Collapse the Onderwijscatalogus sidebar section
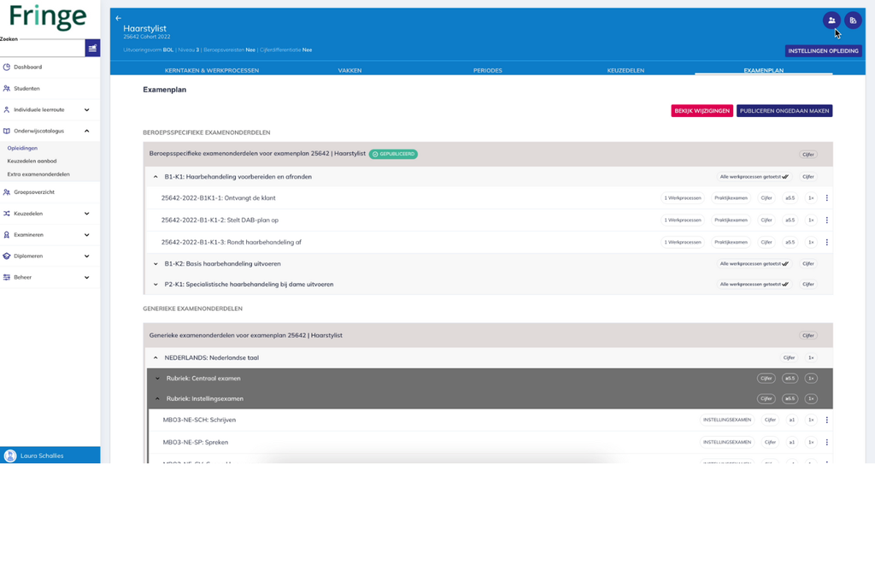Viewport: 875px width, 588px height. tap(86, 131)
